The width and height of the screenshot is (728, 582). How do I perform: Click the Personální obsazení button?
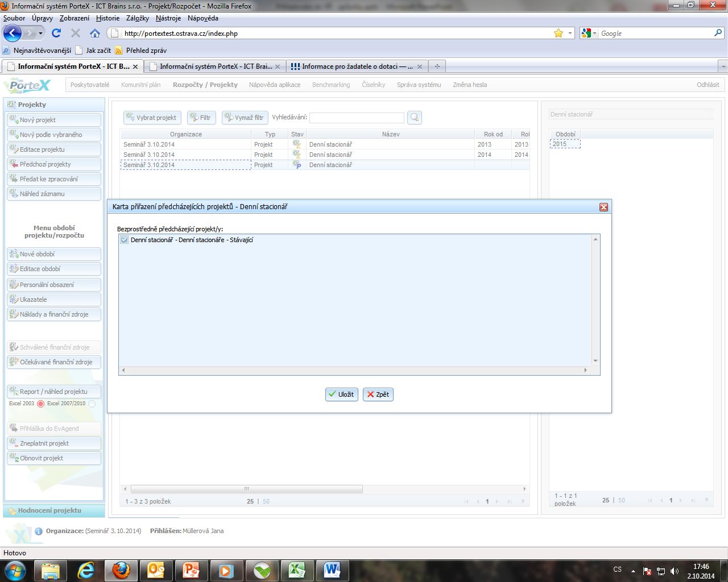pyautogui.click(x=54, y=285)
